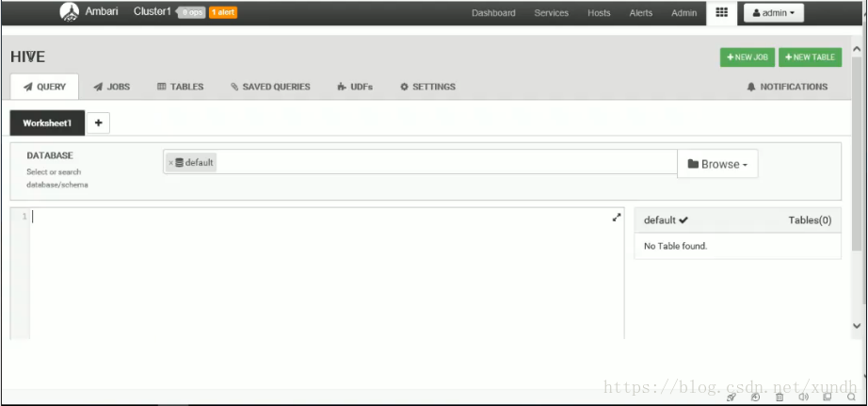This screenshot has height=406, width=868.
Task: Click the trash icon in status bar
Action: [x=779, y=397]
